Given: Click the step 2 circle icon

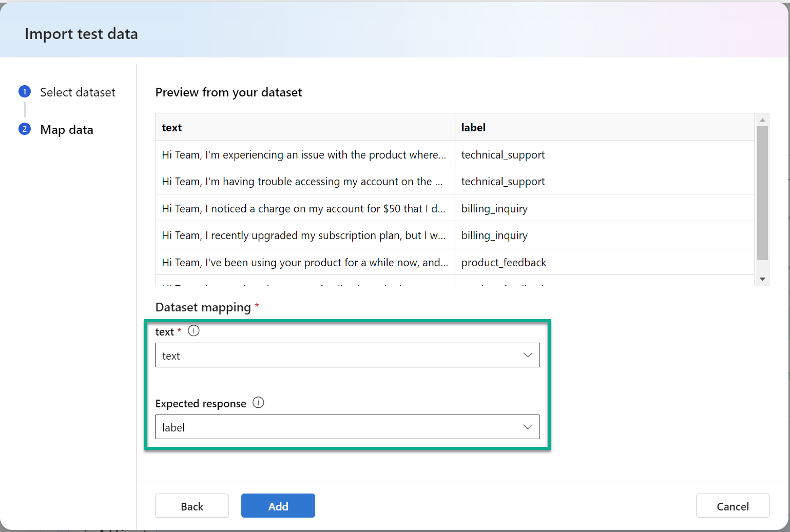Looking at the screenshot, I should point(25,129).
